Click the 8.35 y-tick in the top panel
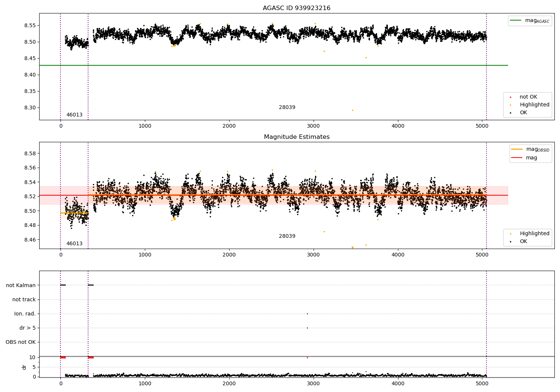 (x=30, y=91)
